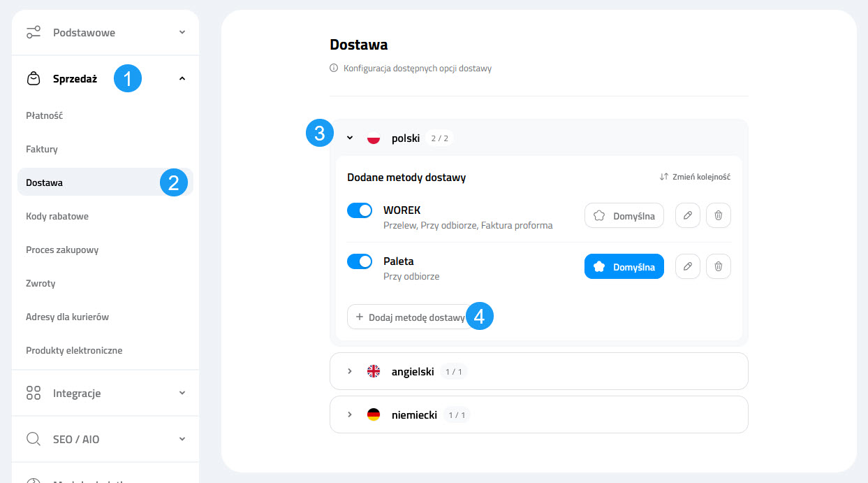Click the info icon beside Konfiguracja description

(x=334, y=69)
